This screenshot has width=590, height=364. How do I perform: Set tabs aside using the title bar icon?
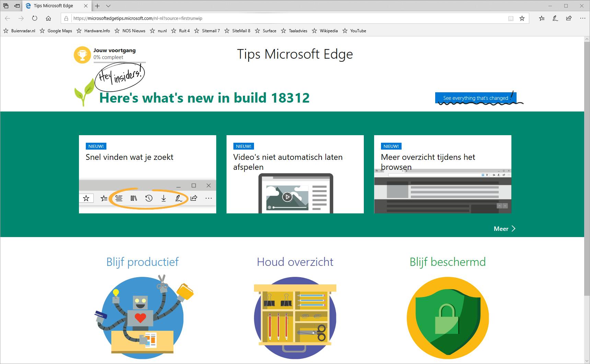[x=17, y=6]
